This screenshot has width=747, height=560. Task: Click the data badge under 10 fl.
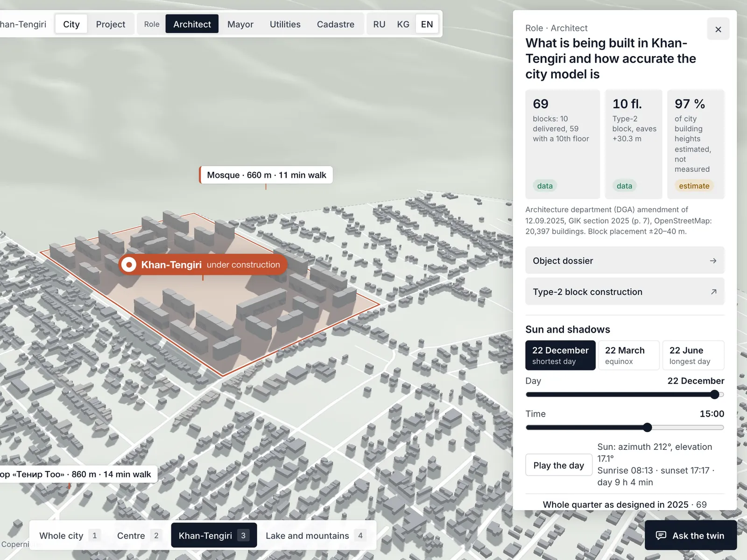(x=624, y=186)
